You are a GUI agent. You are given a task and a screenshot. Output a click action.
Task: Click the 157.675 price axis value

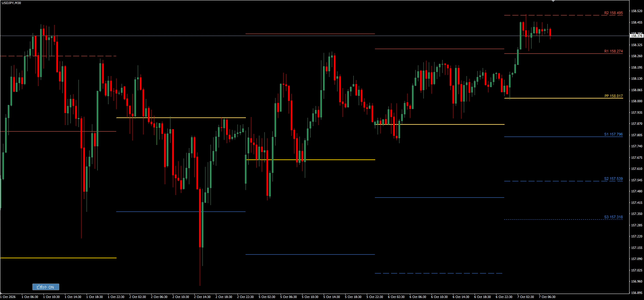pos(636,157)
